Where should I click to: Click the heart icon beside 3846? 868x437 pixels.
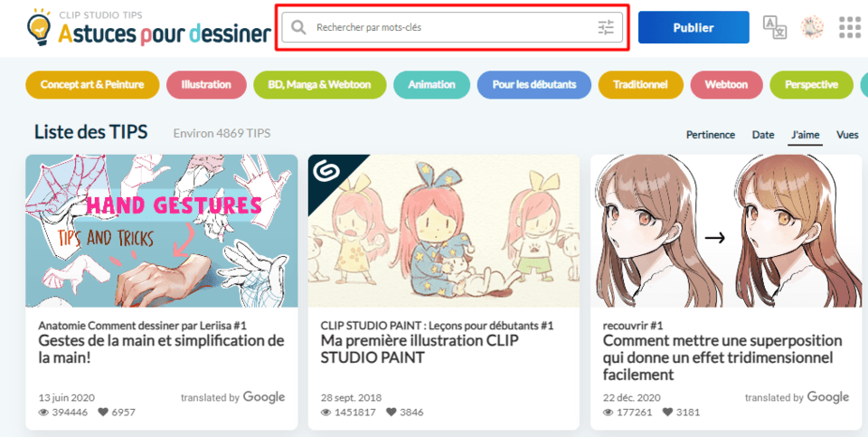[392, 412]
